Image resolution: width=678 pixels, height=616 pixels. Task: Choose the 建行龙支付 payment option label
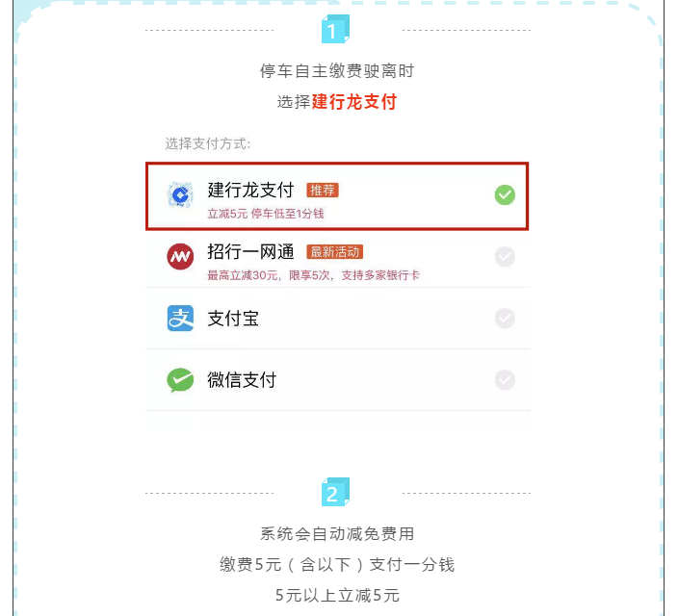[x=250, y=190]
